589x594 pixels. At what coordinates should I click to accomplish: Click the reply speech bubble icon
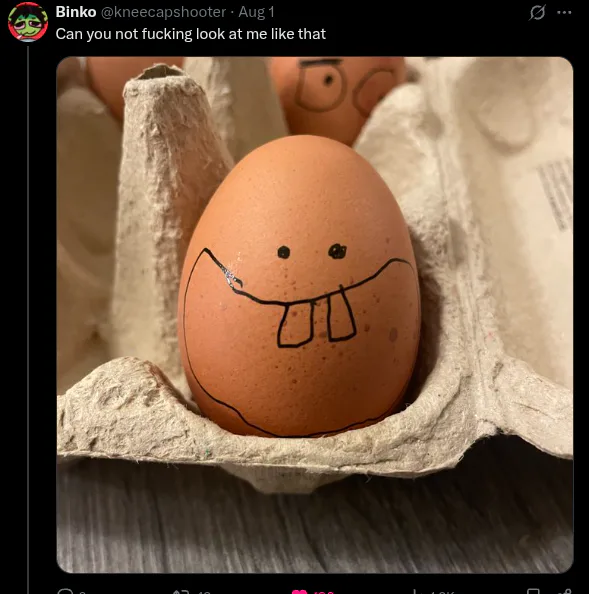coord(65,592)
